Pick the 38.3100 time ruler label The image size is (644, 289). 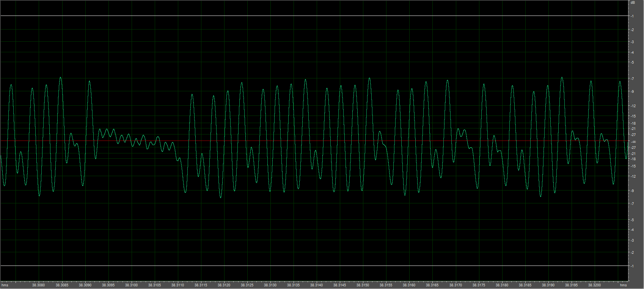(132, 285)
